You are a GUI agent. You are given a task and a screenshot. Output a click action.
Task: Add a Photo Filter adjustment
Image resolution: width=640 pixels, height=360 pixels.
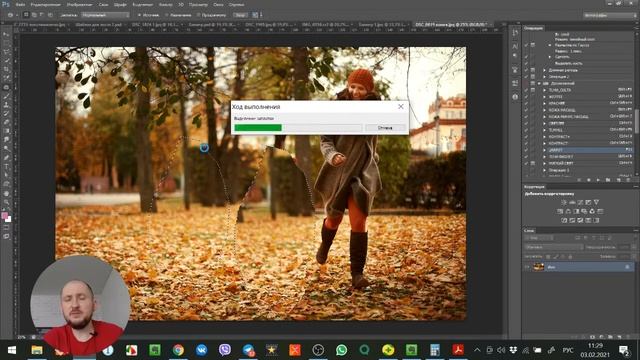coord(584,211)
